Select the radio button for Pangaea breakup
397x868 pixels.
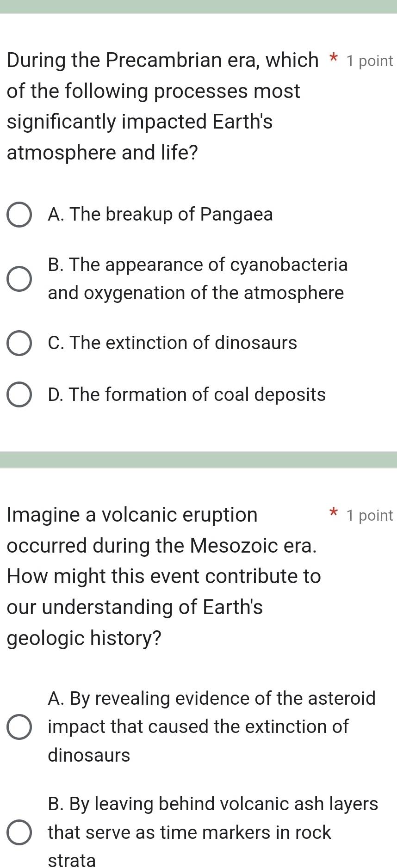pyautogui.click(x=19, y=215)
